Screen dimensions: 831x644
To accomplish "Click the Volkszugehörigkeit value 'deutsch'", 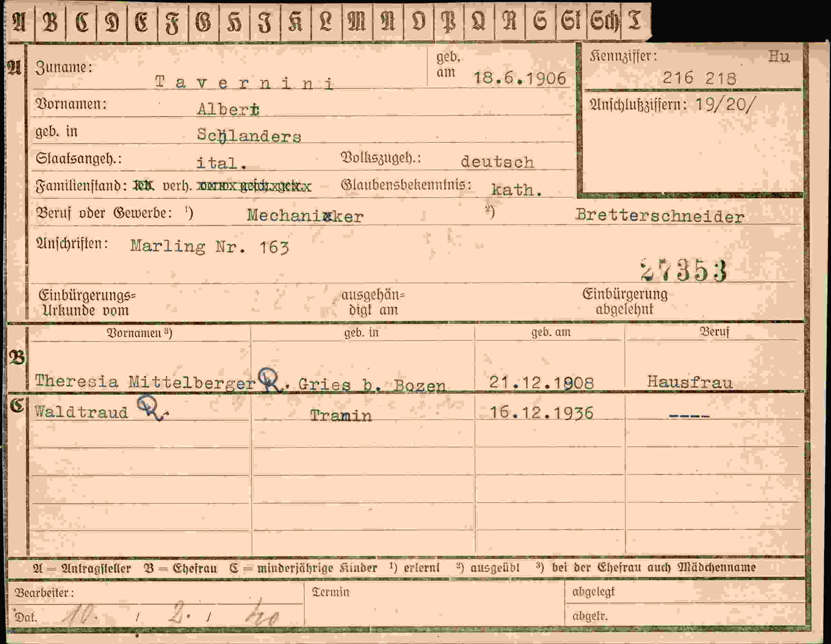I will click(497, 162).
